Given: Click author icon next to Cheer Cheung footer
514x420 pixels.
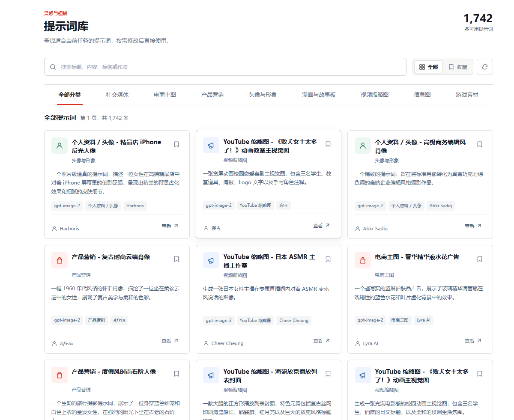Looking at the screenshot, I should pos(206,343).
